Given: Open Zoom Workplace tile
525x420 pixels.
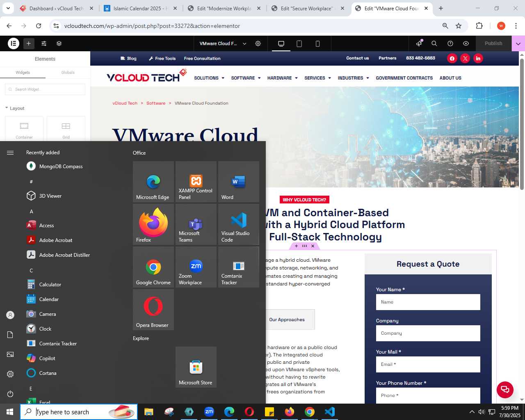Looking at the screenshot, I should point(196,267).
